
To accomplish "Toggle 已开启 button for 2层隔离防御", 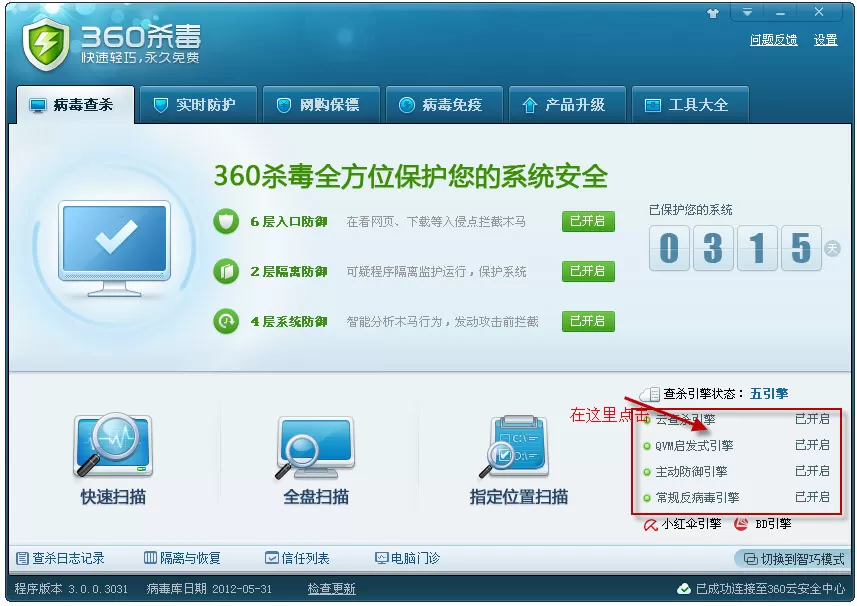I will (x=588, y=271).
